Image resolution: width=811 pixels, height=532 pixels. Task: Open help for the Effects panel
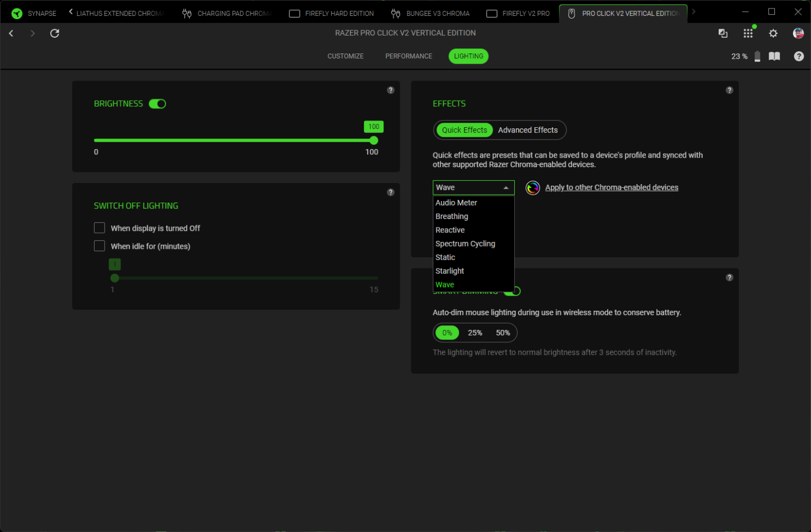(729, 90)
